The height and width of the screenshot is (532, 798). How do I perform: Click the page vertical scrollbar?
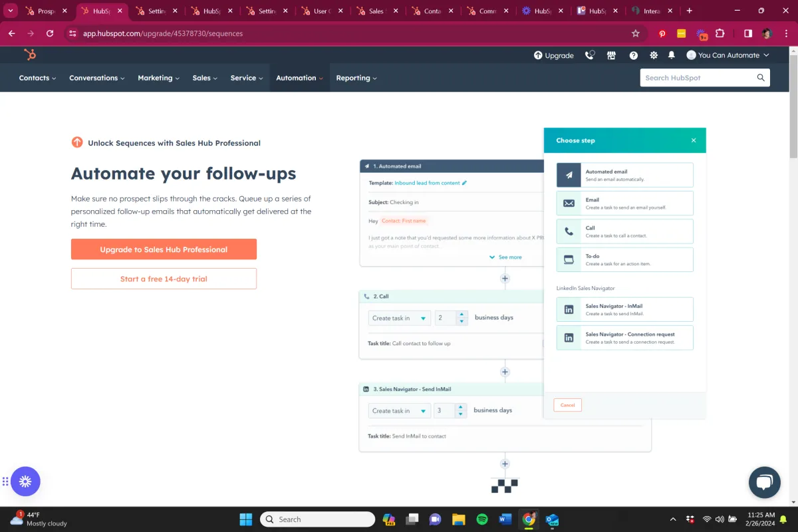(x=793, y=106)
